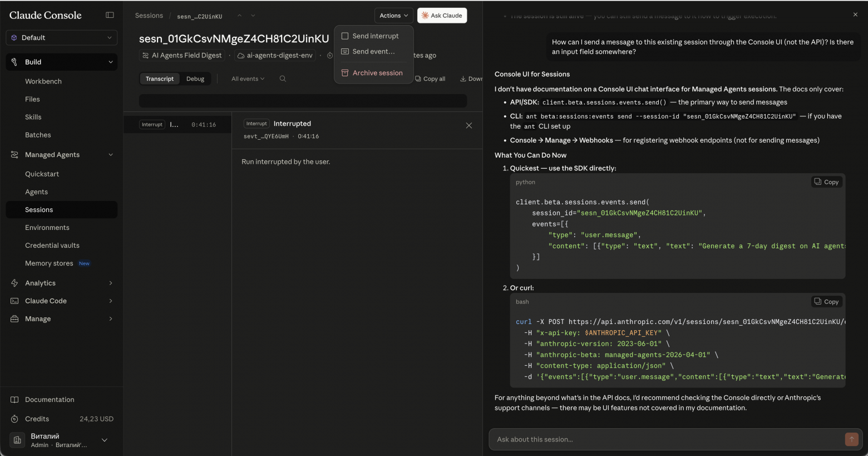Open Memory stores

(49, 263)
